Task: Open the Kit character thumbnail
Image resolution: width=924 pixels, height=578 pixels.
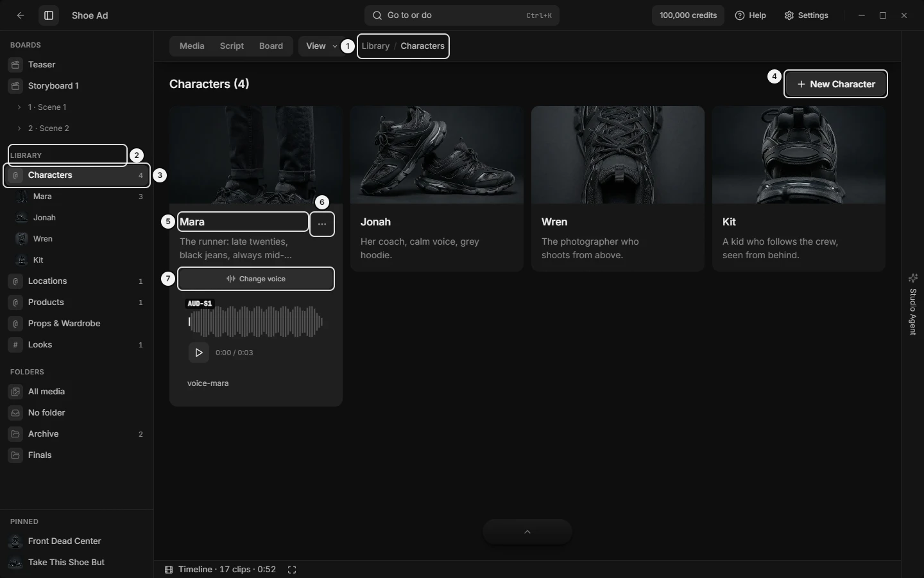Action: [x=799, y=155]
